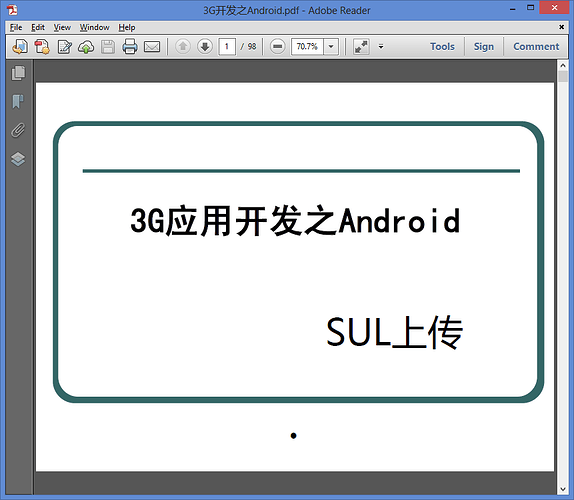The height and width of the screenshot is (500, 574).
Task: Show the Layers panel
Action: 18,159
